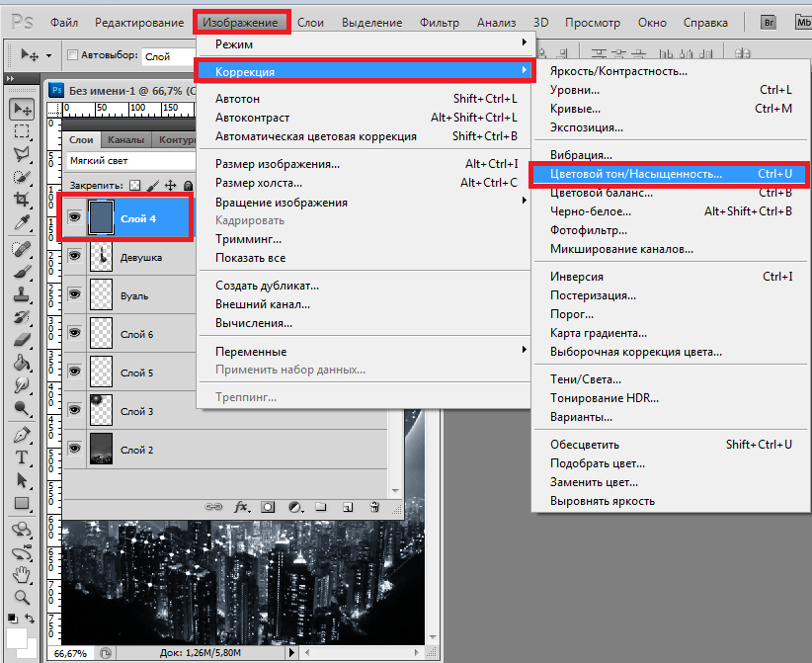
Task: Choose the Hand tool
Action: tap(22, 573)
